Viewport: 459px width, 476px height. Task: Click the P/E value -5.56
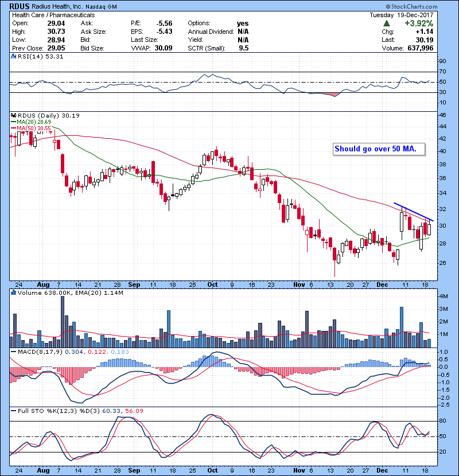164,24
